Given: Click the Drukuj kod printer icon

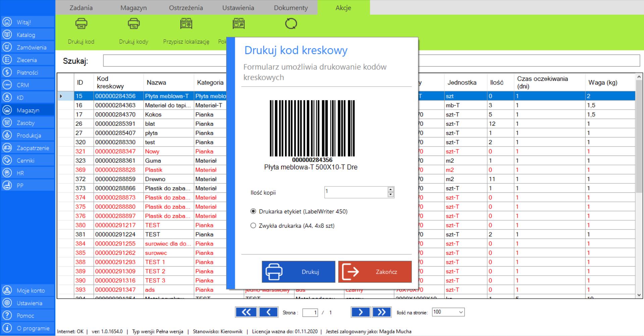Looking at the screenshot, I should pos(81,23).
